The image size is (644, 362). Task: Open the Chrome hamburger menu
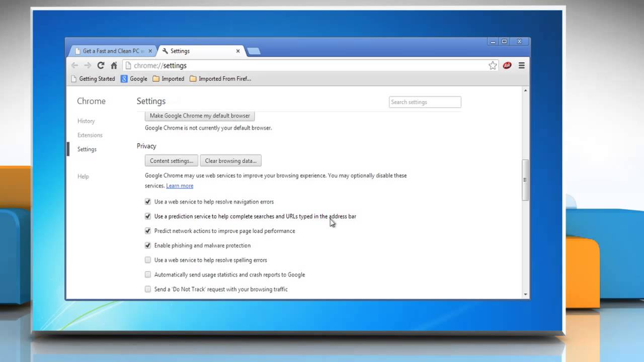(x=521, y=65)
